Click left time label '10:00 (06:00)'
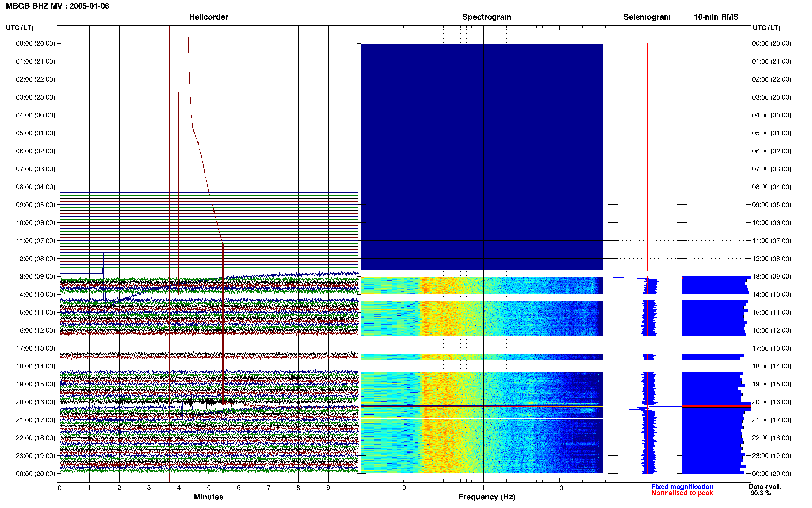 coord(35,222)
